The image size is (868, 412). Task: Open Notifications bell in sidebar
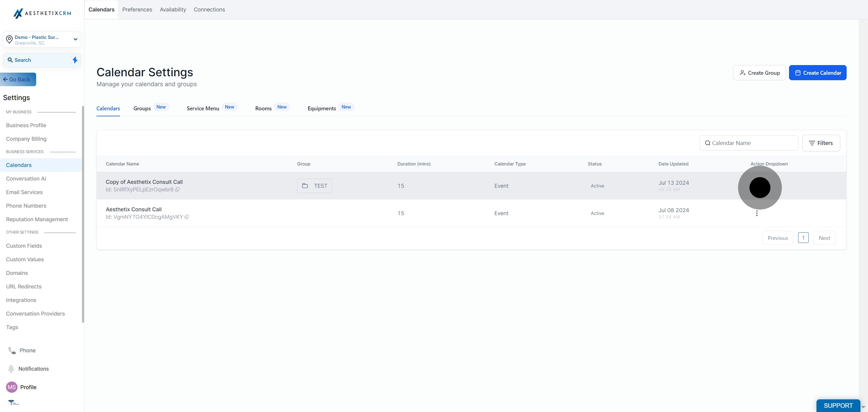click(11, 369)
